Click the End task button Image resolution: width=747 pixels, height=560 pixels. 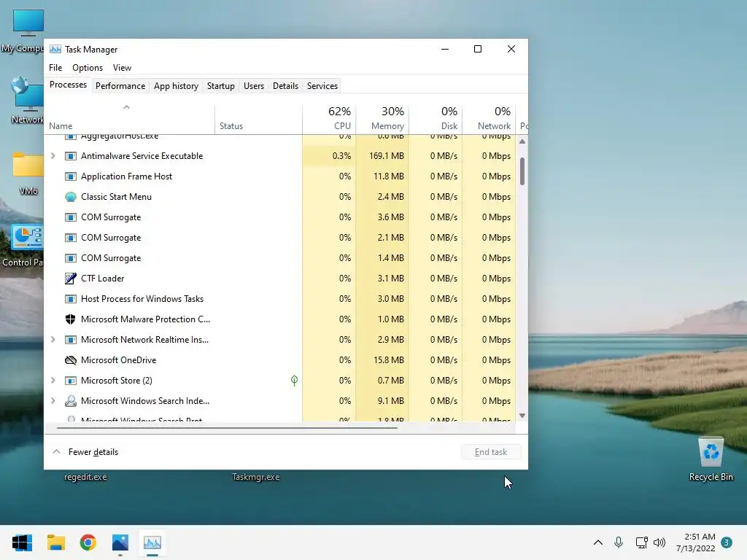(491, 452)
